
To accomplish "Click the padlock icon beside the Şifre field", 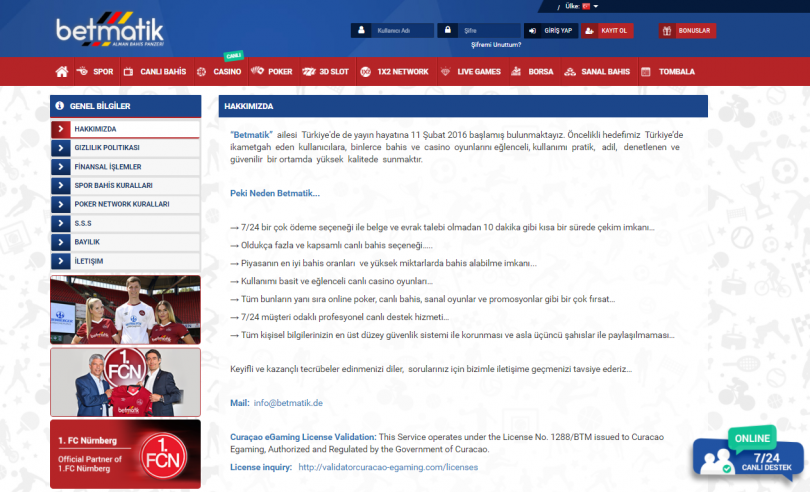I will pos(448,30).
